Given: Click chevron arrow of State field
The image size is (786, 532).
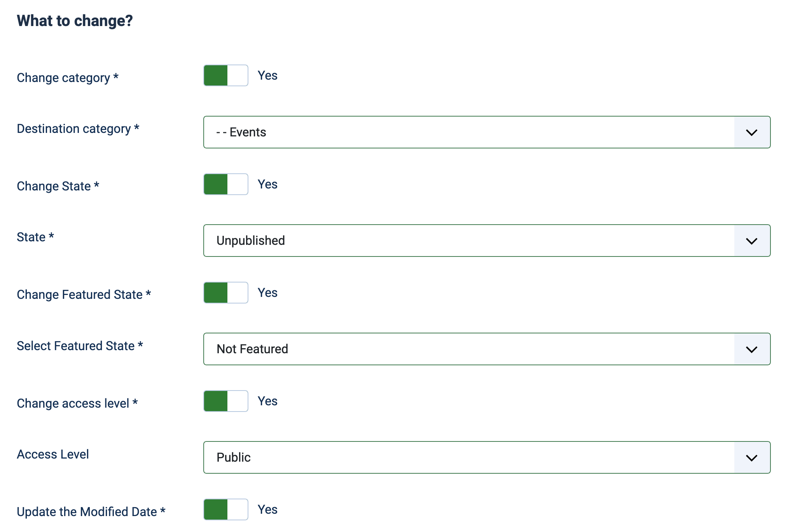Looking at the screenshot, I should click(x=751, y=241).
